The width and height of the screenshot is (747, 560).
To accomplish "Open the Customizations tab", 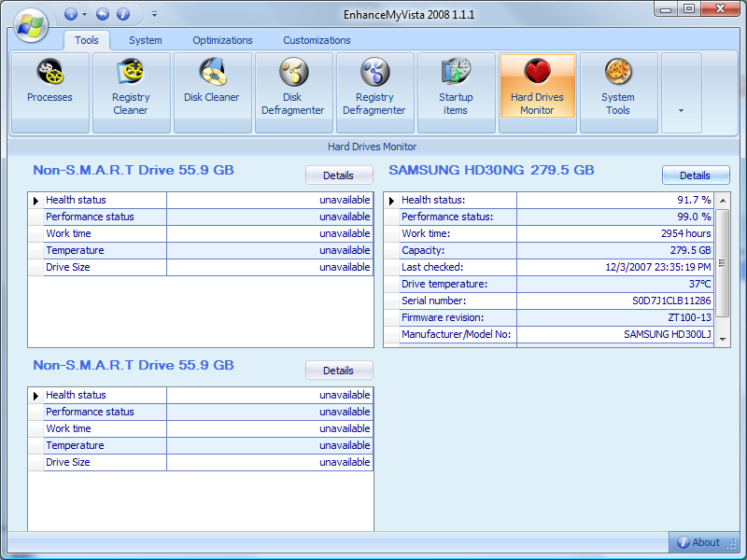I will (x=317, y=40).
